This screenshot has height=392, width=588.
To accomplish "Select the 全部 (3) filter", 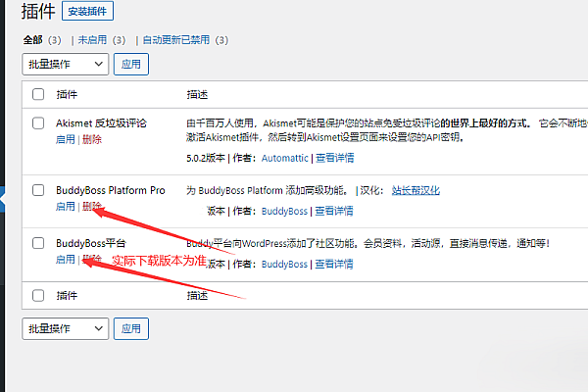I will 42,40.
